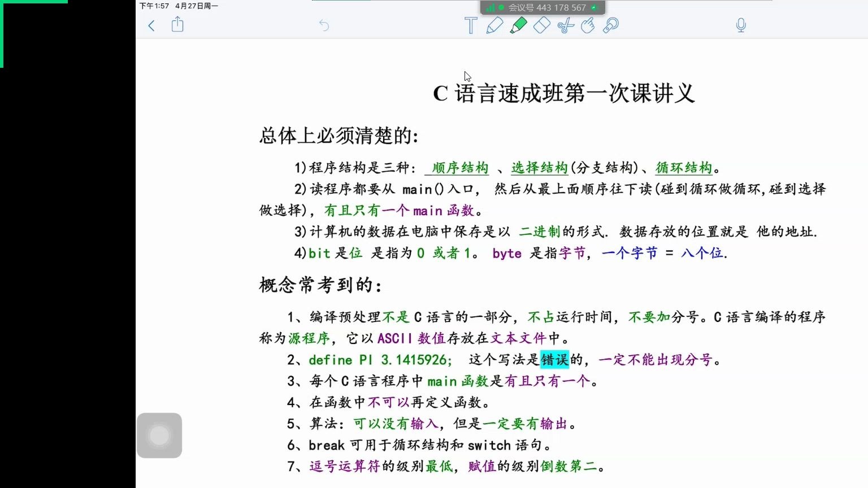This screenshot has width=868, height=488.
Task: Click the purple text '不可以' in item 4
Action: point(389,402)
